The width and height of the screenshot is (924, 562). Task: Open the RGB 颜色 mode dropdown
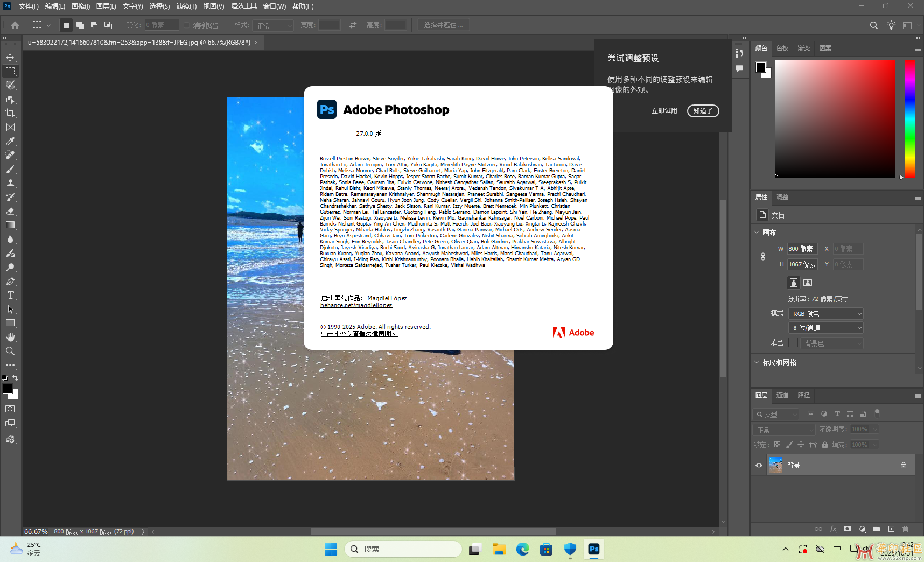825,313
